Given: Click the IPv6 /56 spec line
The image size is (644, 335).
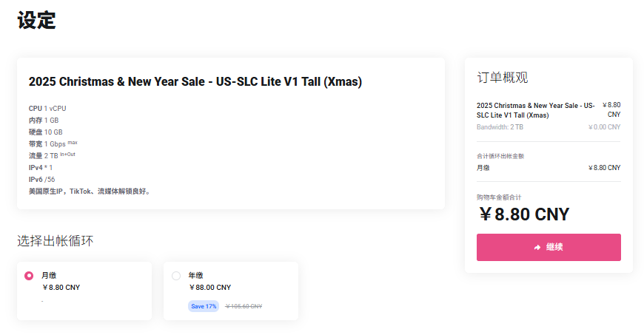Looking at the screenshot, I should click(41, 180).
